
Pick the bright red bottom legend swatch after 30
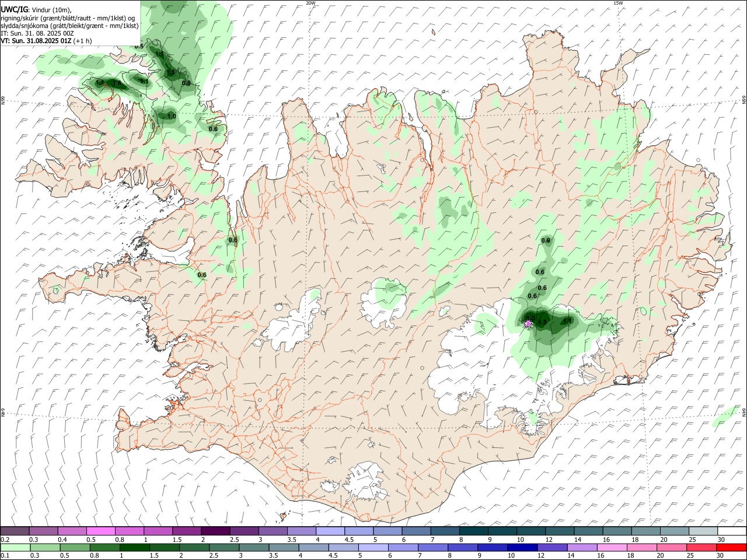click(x=732, y=548)
